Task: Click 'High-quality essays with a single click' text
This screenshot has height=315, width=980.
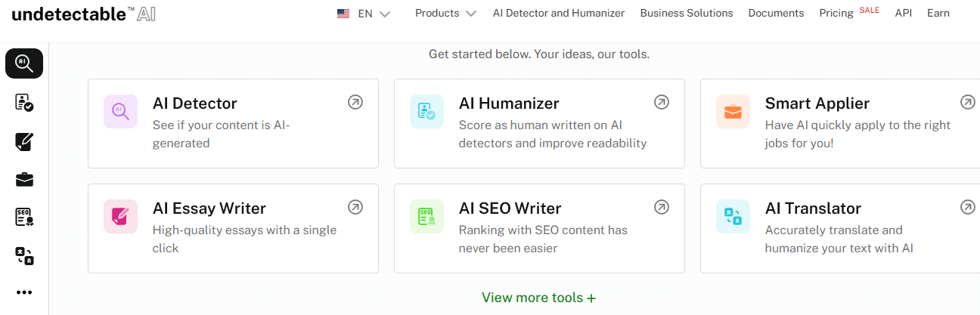Action: [245, 239]
